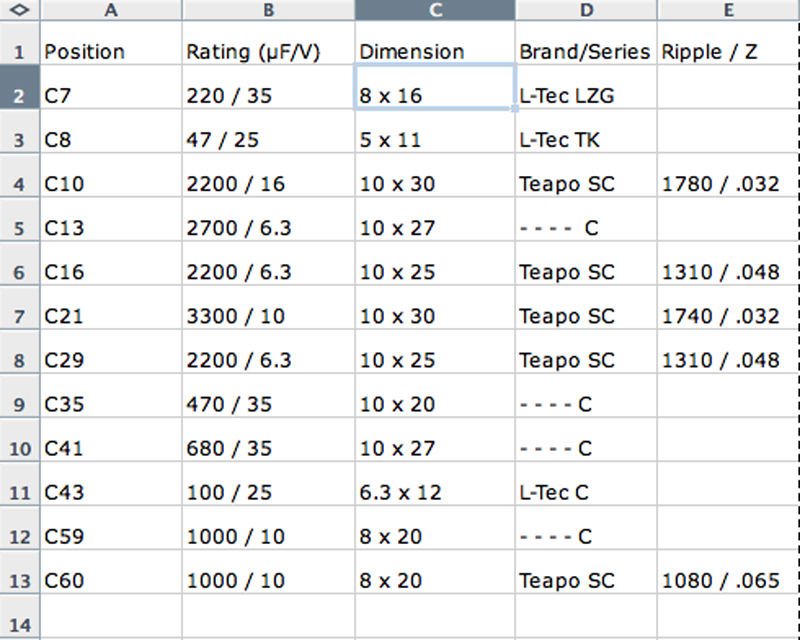Select the "6.3 x 12" dimension cell
This screenshot has height=640, width=800.
tap(435, 492)
